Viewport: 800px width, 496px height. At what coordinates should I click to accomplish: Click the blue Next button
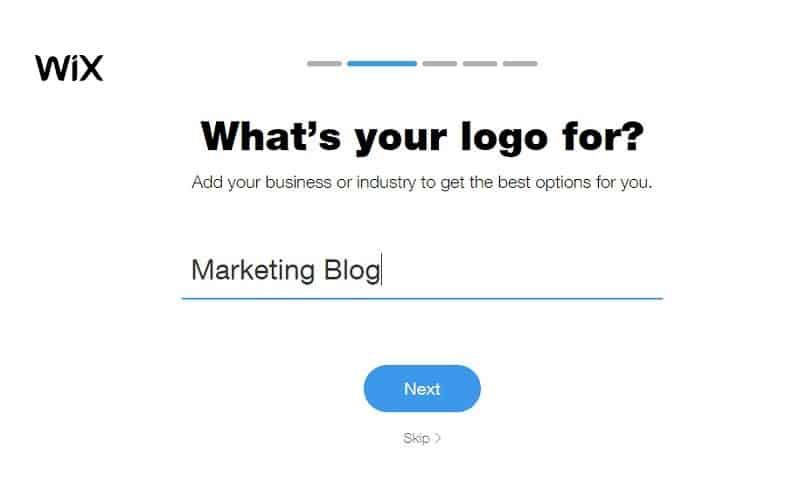pyautogui.click(x=422, y=389)
